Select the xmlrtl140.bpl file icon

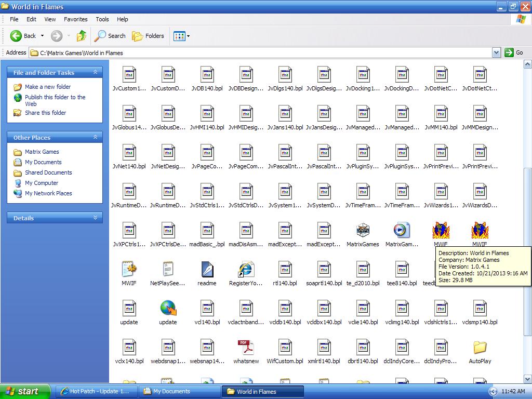point(324,347)
